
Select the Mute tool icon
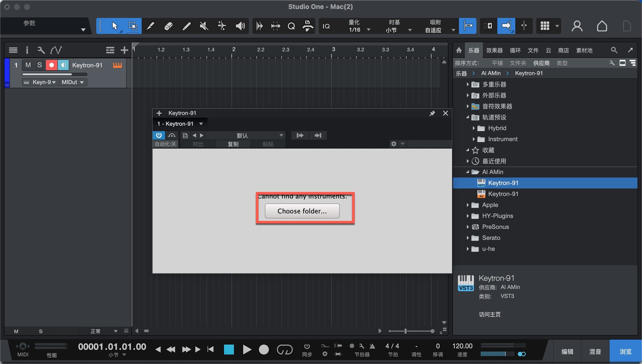(x=204, y=26)
